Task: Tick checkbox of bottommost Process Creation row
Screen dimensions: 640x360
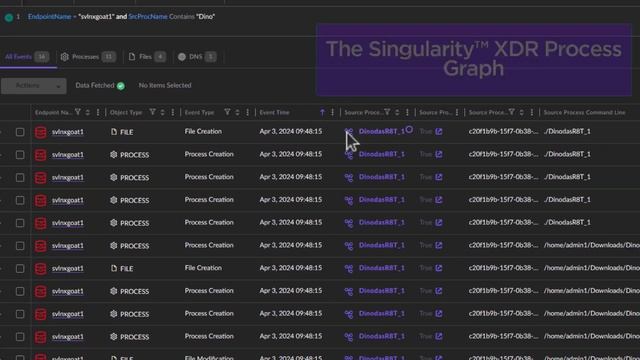Action: [x=20, y=337]
